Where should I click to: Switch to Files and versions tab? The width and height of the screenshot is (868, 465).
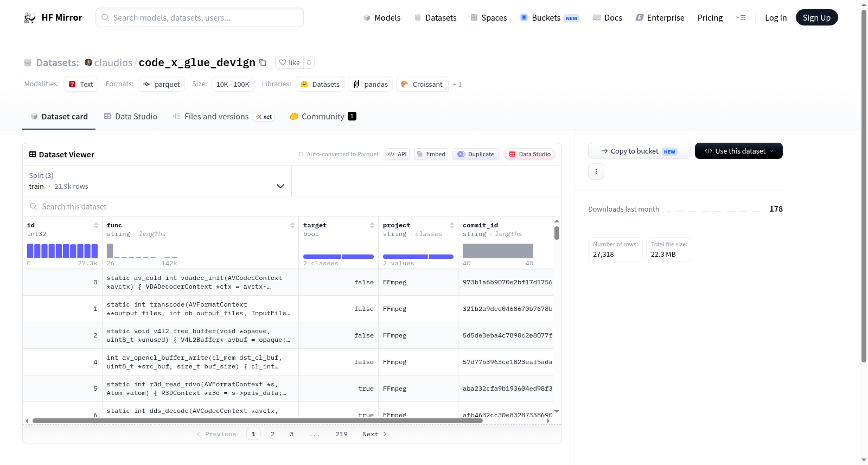pyautogui.click(x=224, y=116)
